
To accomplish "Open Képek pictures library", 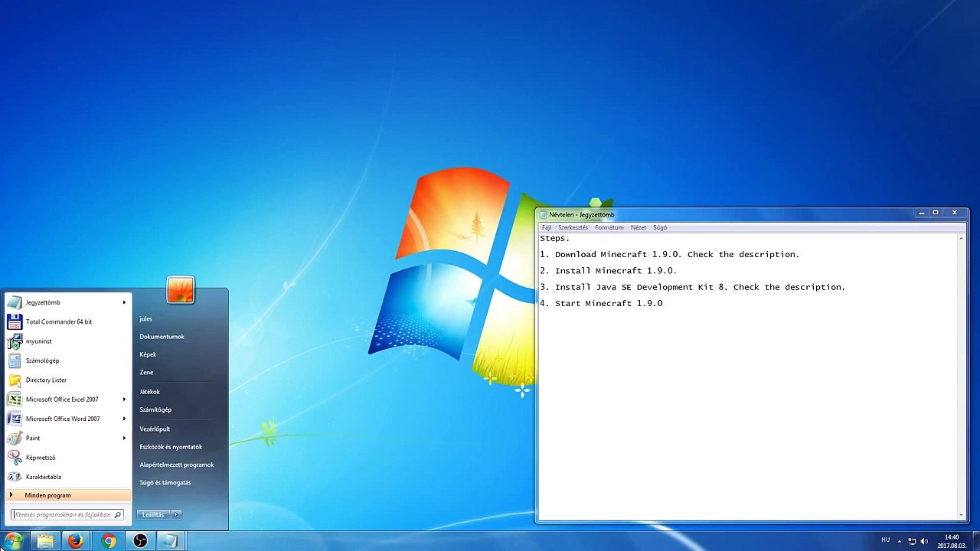I will coord(148,355).
